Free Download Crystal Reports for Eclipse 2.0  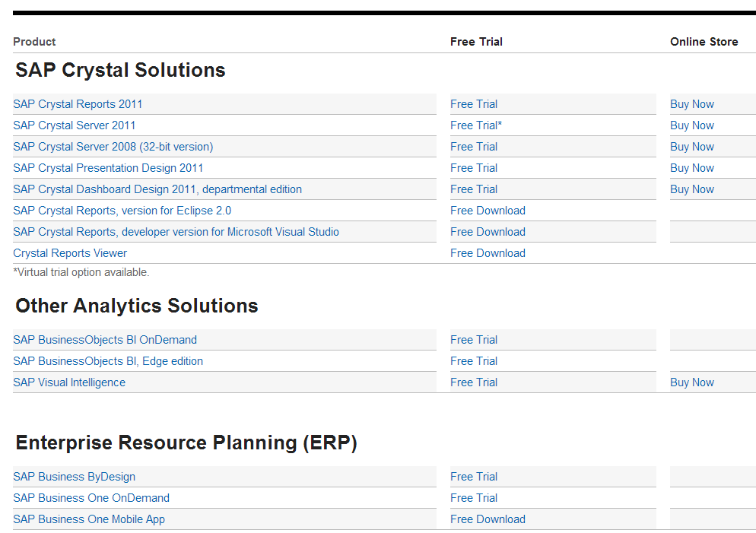tap(488, 211)
